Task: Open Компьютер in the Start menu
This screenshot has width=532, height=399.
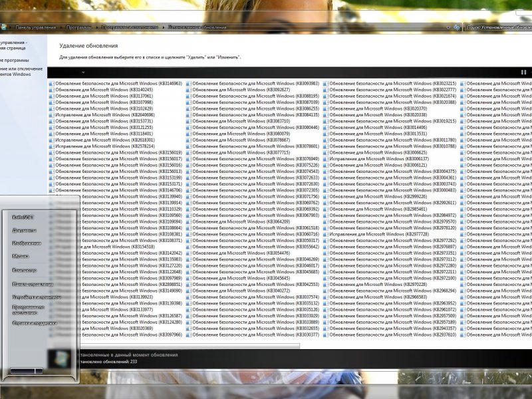Action: [25, 271]
